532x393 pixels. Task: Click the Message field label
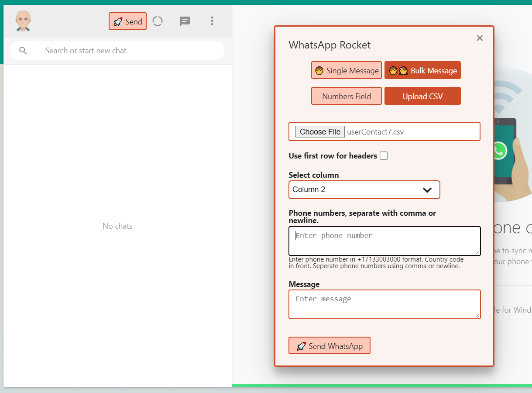[x=304, y=284]
